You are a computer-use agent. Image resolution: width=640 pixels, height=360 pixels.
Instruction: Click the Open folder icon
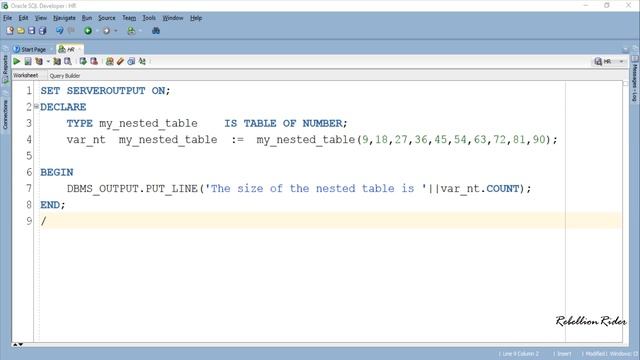(21, 31)
